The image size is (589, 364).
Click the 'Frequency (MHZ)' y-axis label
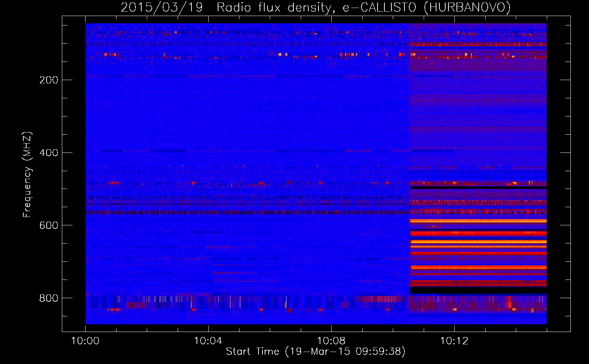coord(27,174)
